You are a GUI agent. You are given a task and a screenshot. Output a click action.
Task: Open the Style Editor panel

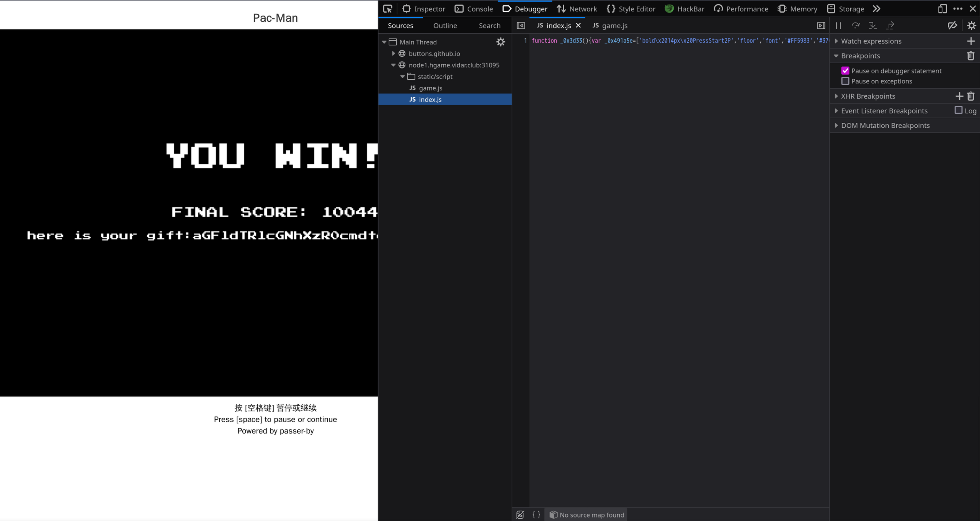pyautogui.click(x=631, y=9)
